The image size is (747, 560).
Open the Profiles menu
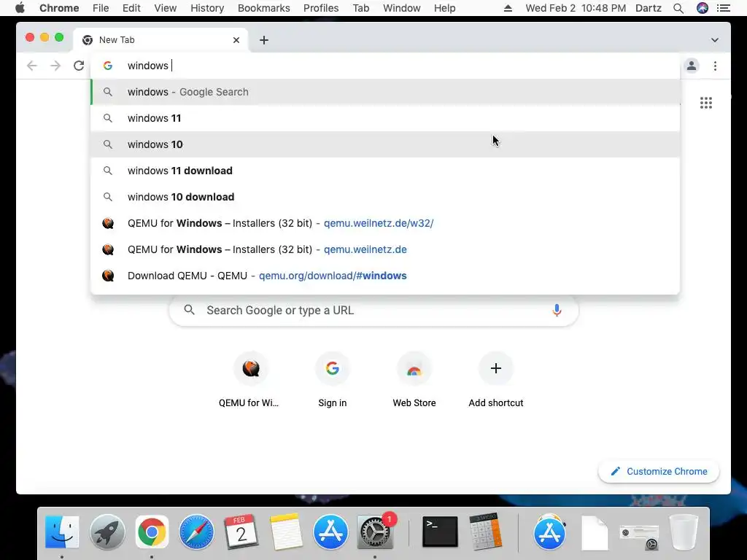click(321, 8)
